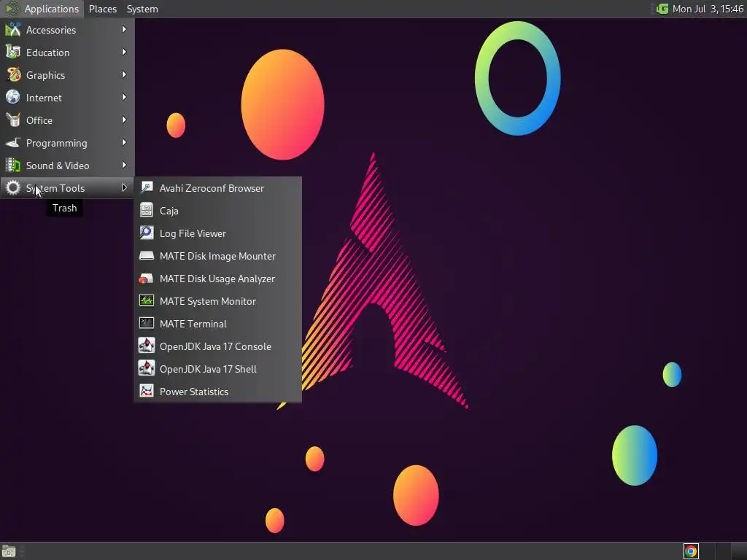Launch Caja file manager entry

[x=217, y=211]
